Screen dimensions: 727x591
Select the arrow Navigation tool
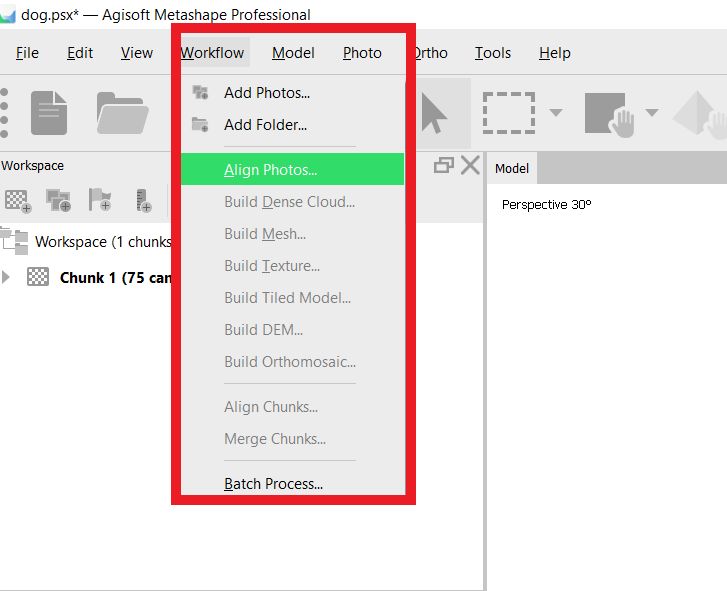tap(435, 112)
